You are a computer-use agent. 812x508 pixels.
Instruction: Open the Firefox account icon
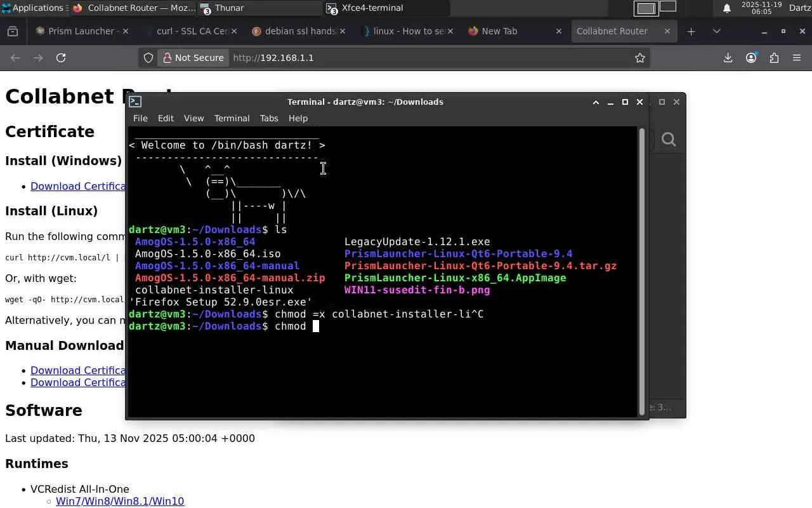(x=751, y=58)
